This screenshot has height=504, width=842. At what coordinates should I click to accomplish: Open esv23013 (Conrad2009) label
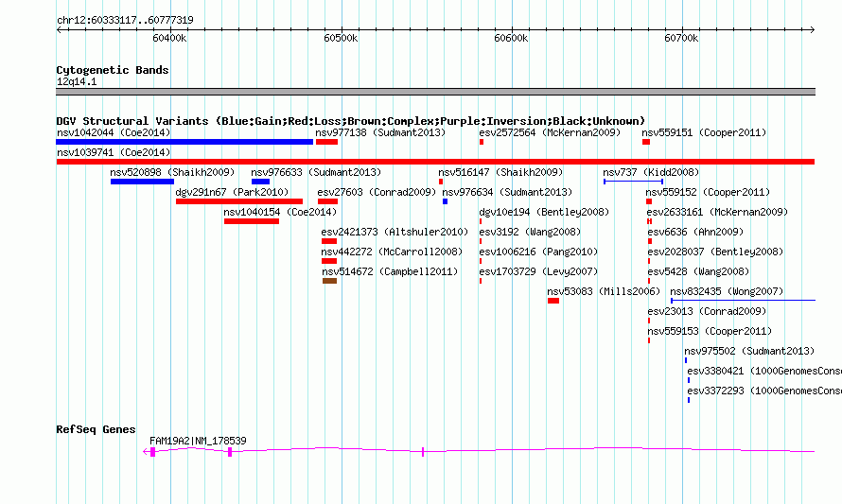point(707,311)
